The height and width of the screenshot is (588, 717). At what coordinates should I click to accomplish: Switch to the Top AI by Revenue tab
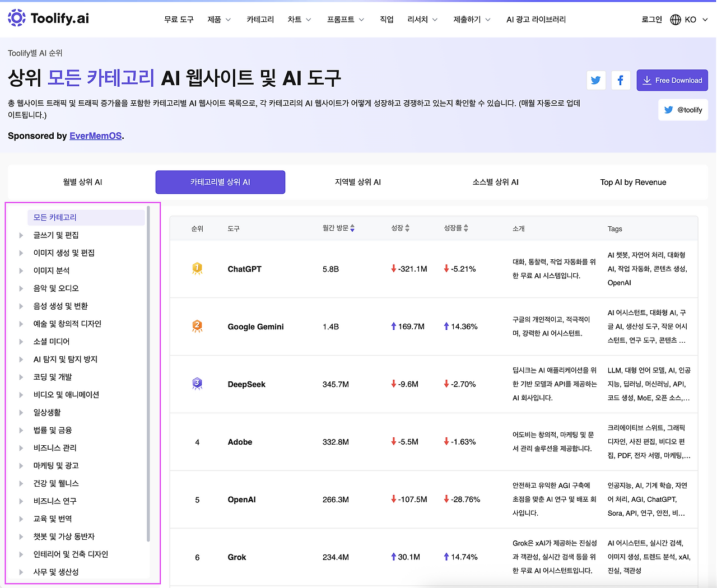coord(634,182)
